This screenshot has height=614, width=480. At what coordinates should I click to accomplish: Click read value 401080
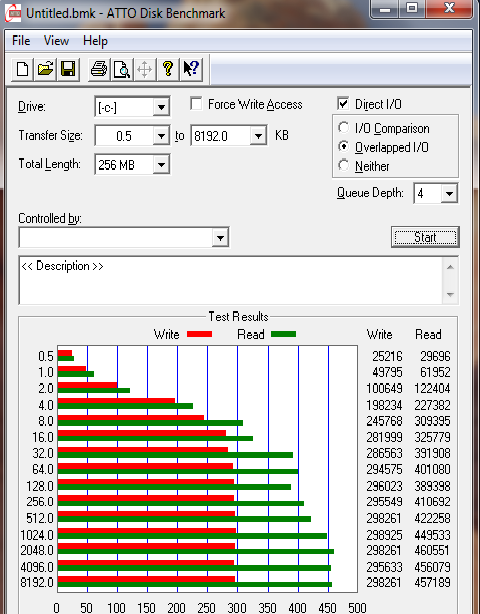432,469
